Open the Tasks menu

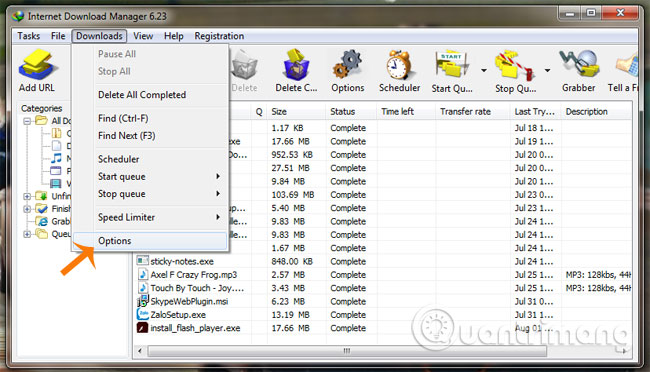pos(29,36)
